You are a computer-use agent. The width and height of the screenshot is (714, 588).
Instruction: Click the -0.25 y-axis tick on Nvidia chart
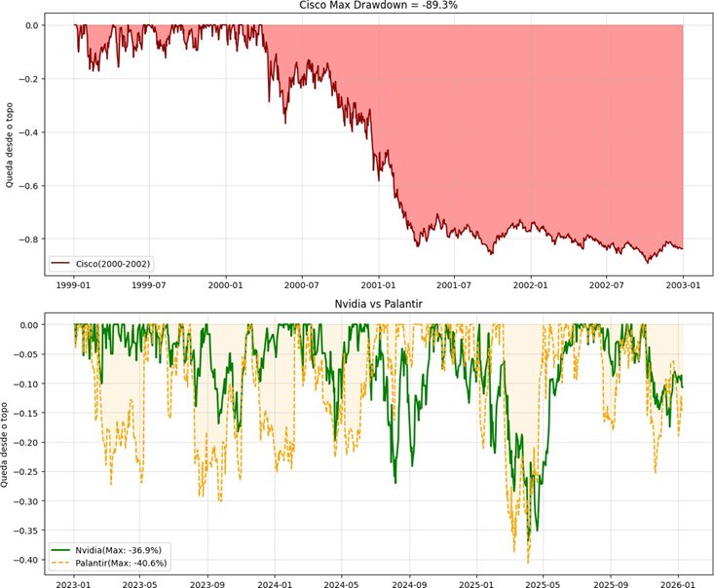[x=28, y=472]
